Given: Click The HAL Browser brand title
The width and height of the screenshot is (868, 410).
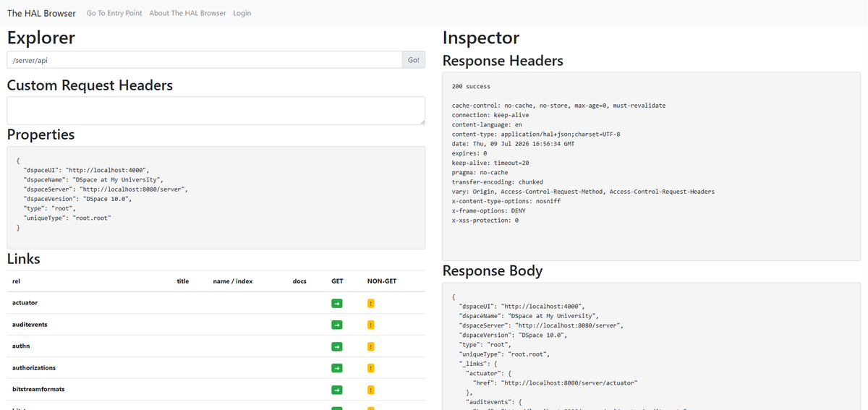Looking at the screenshot, I should (41, 13).
